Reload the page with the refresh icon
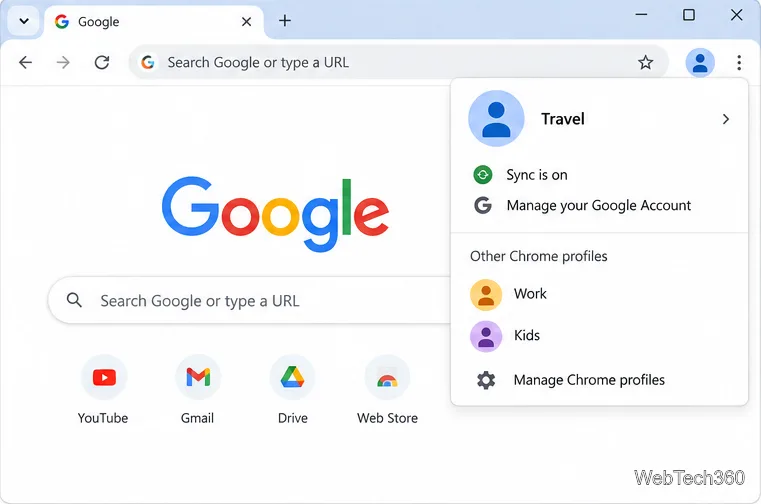Image resolution: width=761 pixels, height=504 pixels. (102, 62)
